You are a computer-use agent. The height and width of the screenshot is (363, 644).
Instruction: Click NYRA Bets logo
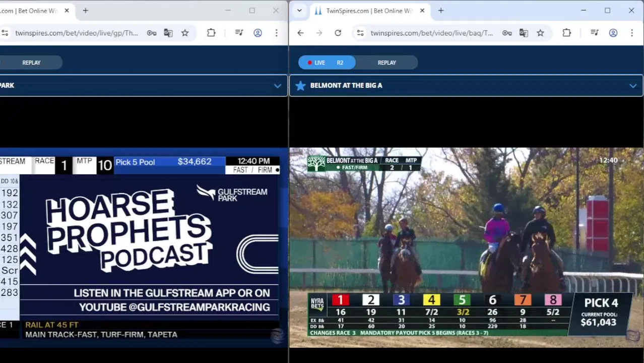(317, 304)
